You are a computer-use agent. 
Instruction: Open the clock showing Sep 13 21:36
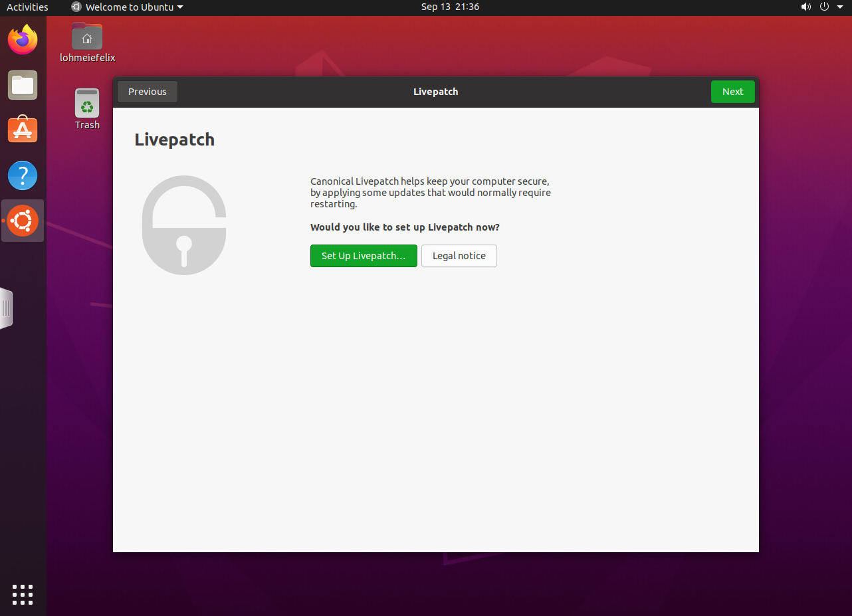click(450, 7)
